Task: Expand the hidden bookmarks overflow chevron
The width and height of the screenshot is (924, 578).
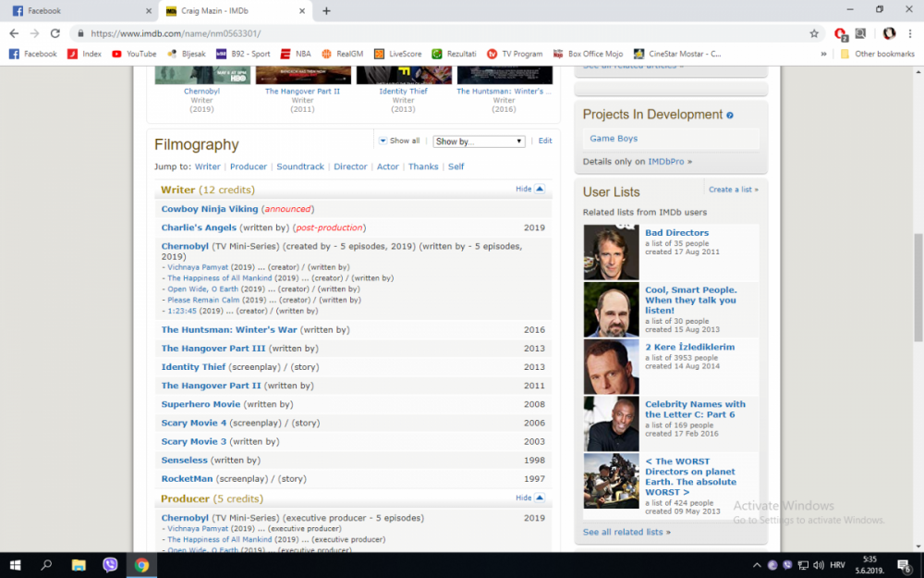Action: [x=823, y=54]
